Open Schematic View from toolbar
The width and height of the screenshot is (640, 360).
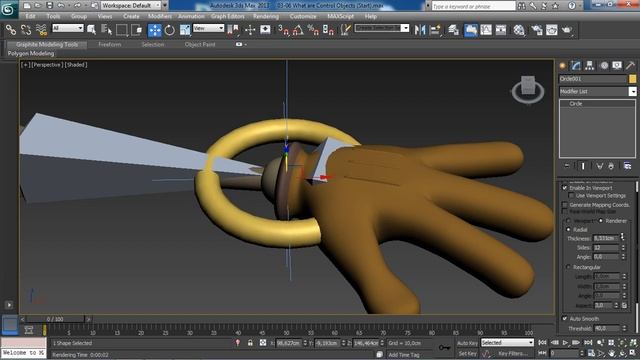click(501, 30)
